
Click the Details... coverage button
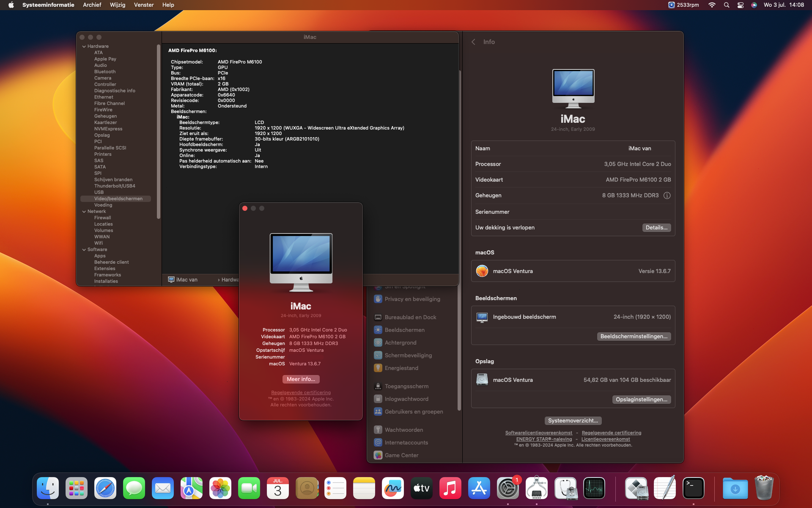[656, 228]
